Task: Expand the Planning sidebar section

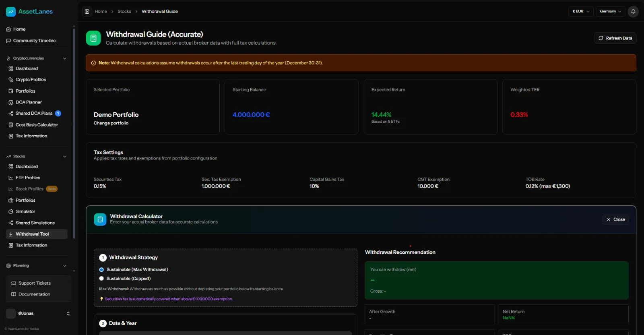Action: click(65, 266)
